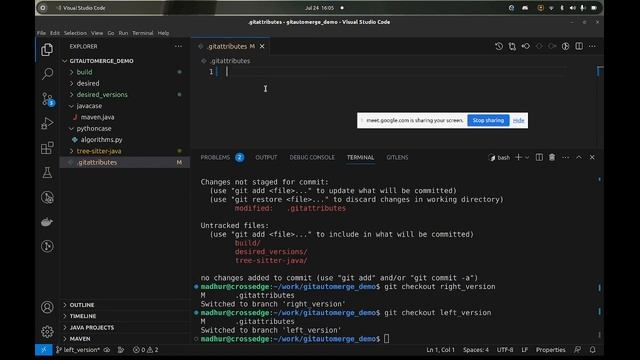Viewport: 640px width, 360px height.
Task: Select .gitattributes in the explorer tree
Action: coord(124,162)
